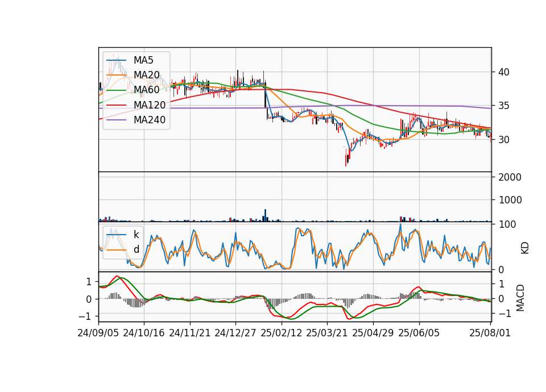Click the 25/08/01 date label

click(490, 333)
